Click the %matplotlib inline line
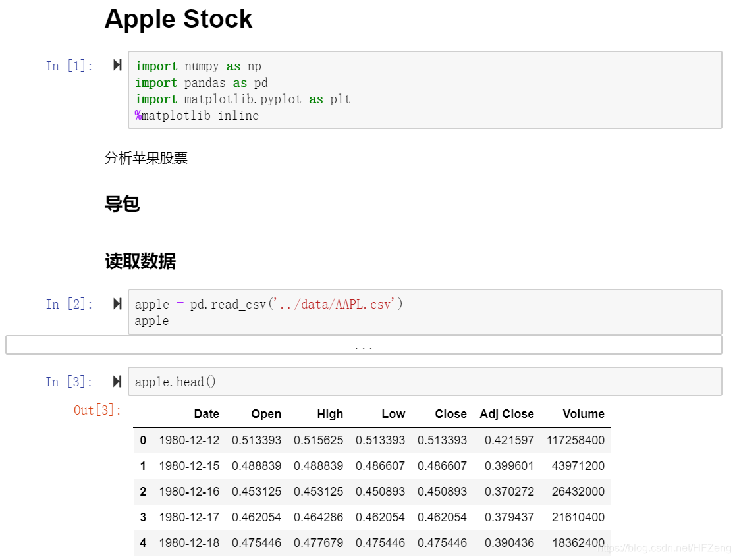Viewport: 737px width, 560px height. tap(197, 116)
